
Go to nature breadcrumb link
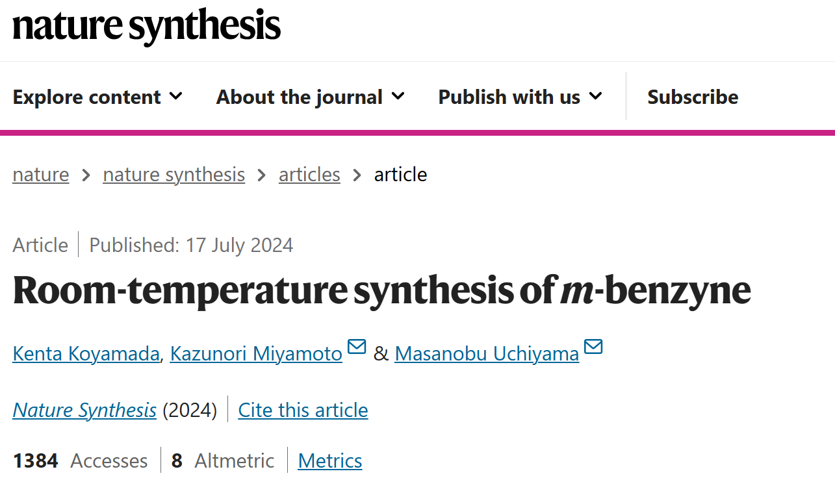click(41, 175)
